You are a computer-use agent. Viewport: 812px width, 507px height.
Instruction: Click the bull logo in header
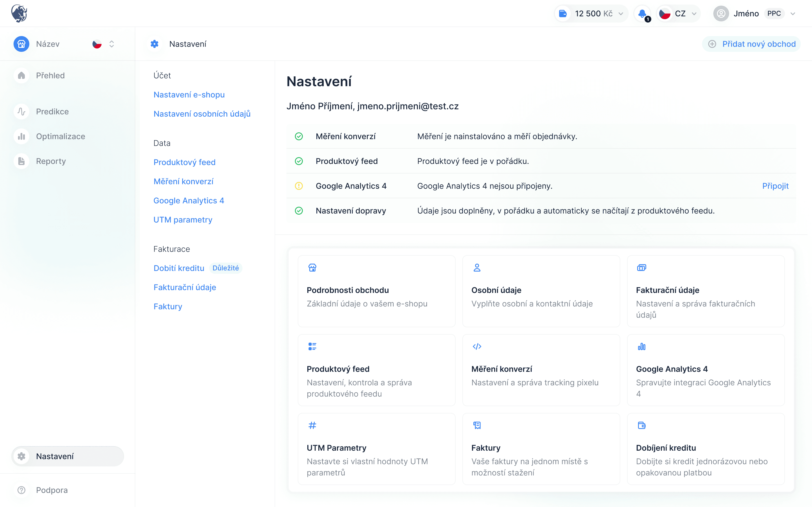click(19, 14)
